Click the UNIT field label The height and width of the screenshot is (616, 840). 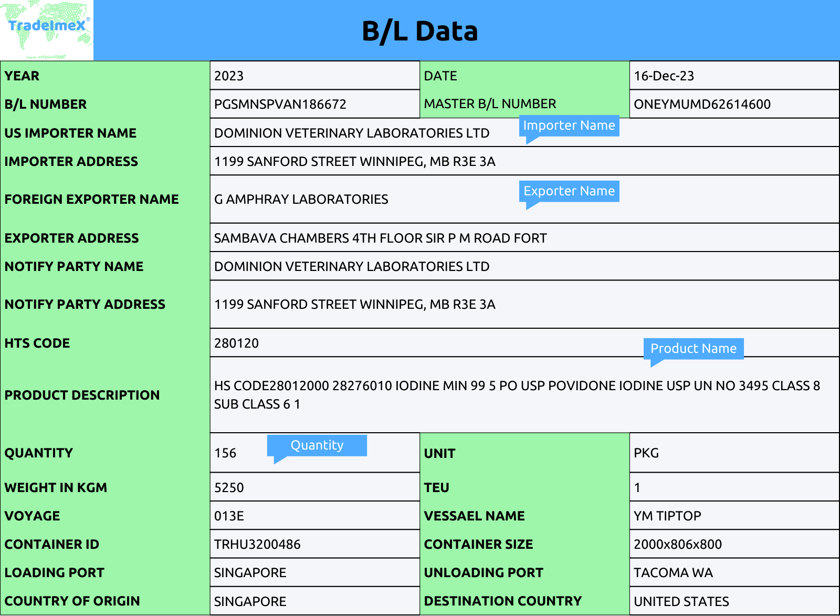(x=439, y=454)
